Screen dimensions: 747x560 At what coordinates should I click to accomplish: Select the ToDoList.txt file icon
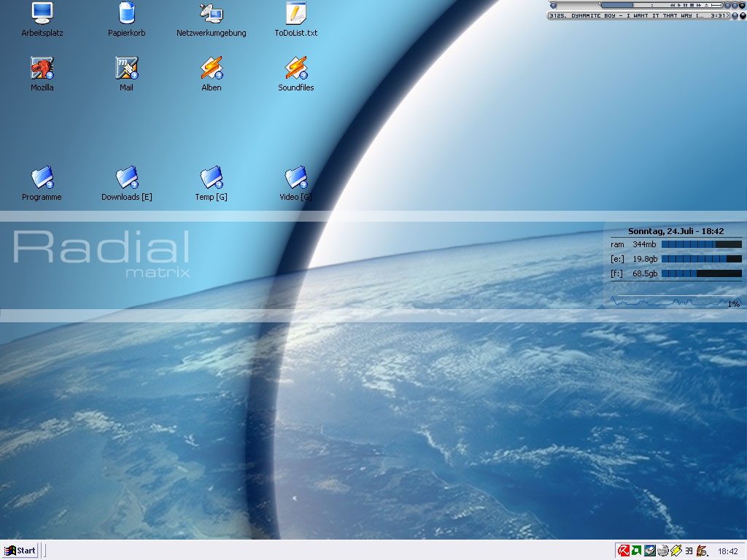click(x=296, y=19)
